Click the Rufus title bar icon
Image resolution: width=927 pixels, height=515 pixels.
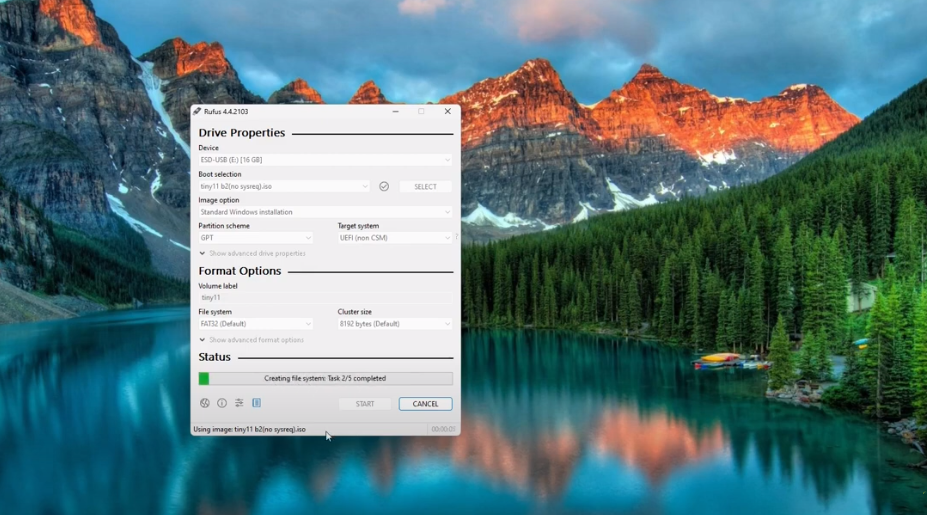[198, 112]
